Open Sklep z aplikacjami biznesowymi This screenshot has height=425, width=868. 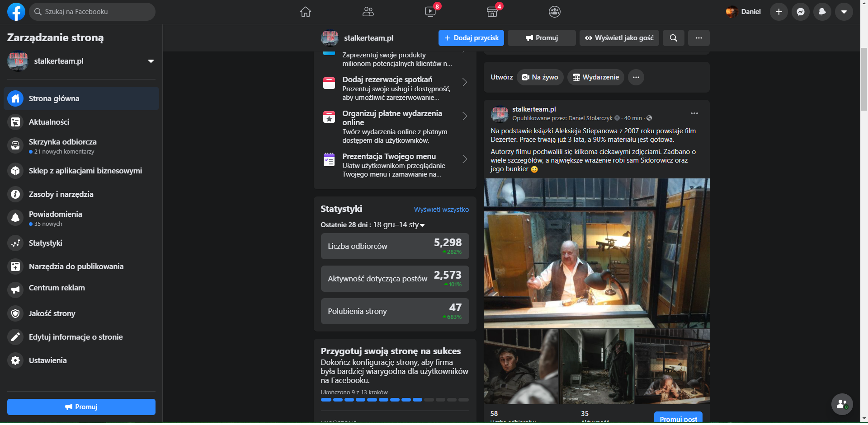pyautogui.click(x=81, y=171)
